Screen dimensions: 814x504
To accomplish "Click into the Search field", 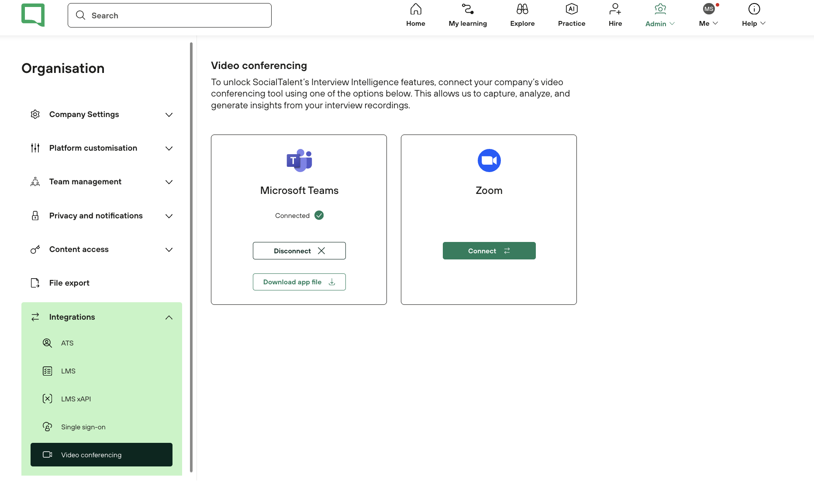I will pos(169,15).
